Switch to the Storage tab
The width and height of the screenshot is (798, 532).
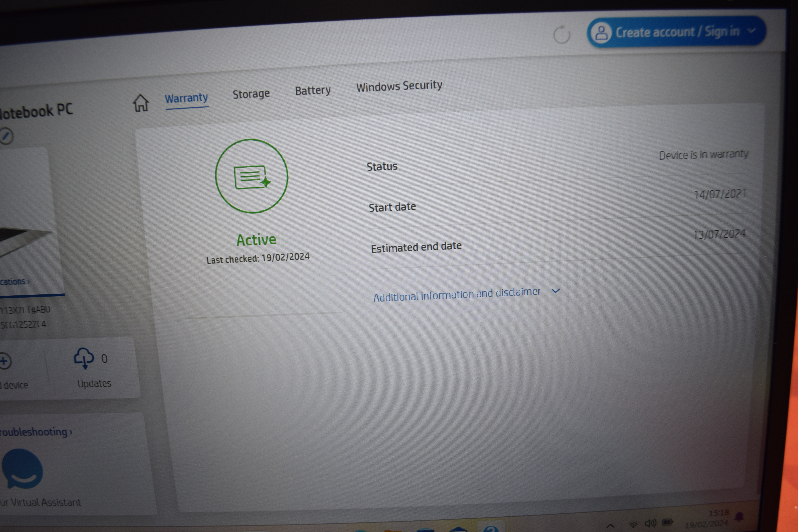tap(251, 94)
